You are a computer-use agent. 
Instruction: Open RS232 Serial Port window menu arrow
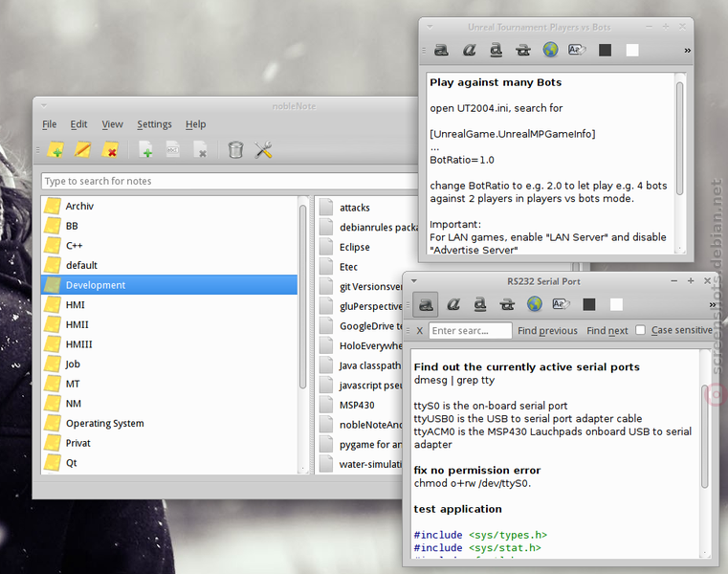[413, 281]
